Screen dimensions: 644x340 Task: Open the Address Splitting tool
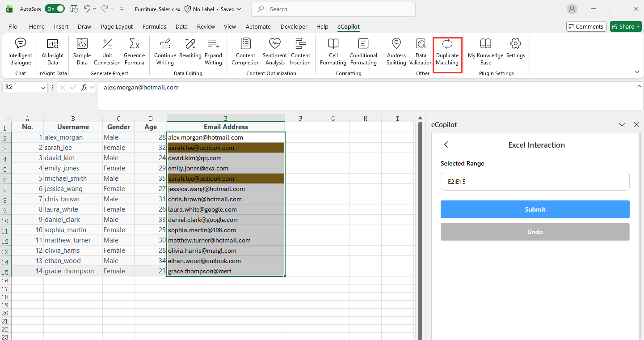tap(396, 51)
